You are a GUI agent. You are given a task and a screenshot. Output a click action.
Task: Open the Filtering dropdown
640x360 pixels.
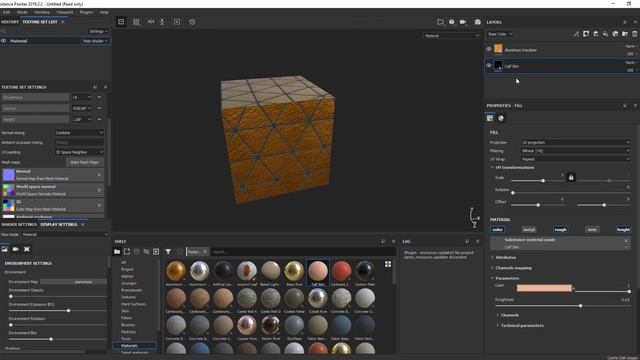click(x=576, y=151)
